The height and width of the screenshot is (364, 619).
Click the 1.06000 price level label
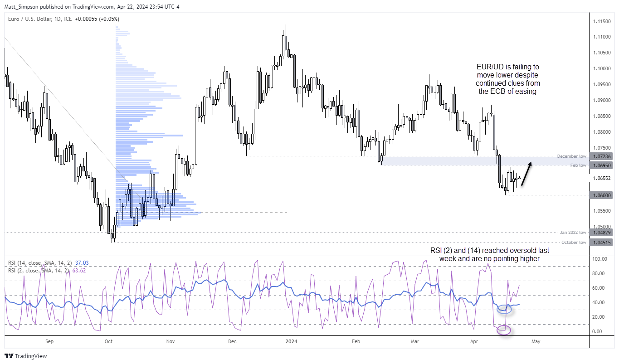[x=601, y=195]
